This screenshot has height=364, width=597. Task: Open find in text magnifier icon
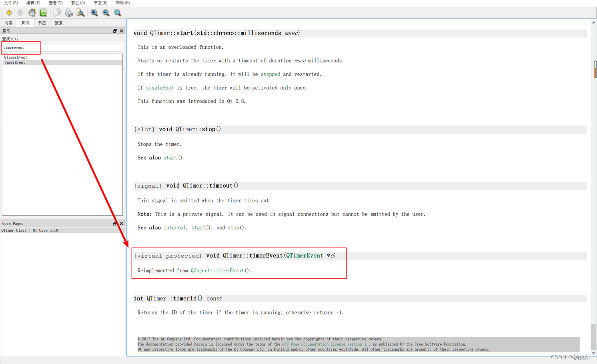click(80, 13)
